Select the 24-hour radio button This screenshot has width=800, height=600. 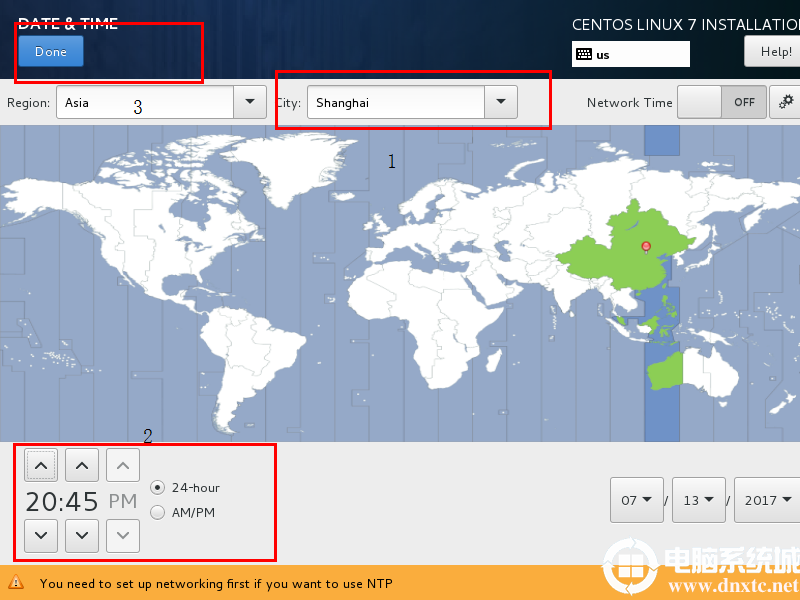(158, 488)
